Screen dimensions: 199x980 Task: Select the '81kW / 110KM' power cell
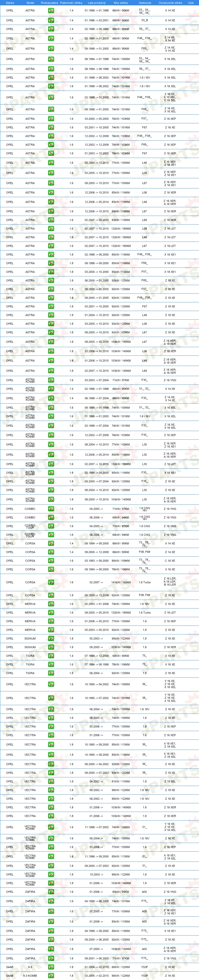(x=121, y=781)
